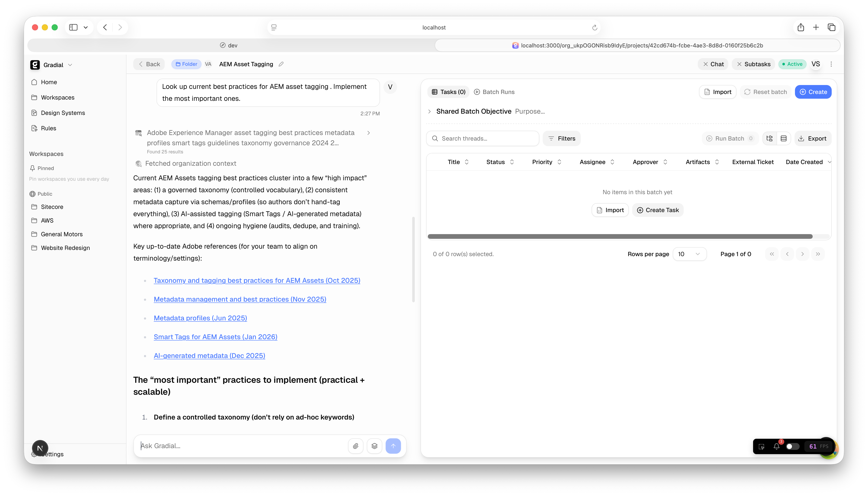The width and height of the screenshot is (868, 496).
Task: Click the layers icon beside the attachment icon
Action: point(375,446)
